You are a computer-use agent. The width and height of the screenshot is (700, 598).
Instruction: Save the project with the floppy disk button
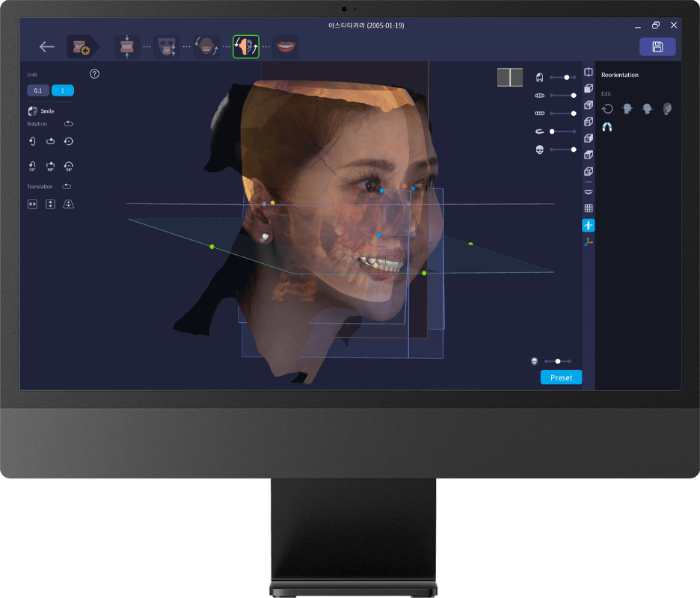tap(657, 46)
